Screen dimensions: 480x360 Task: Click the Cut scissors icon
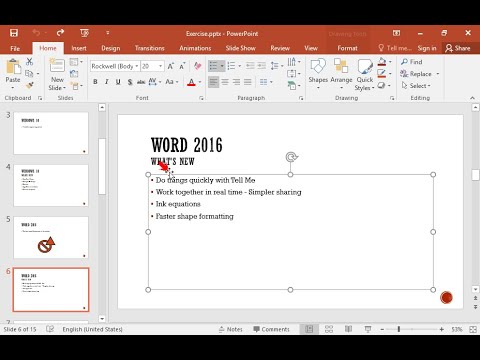click(30, 61)
